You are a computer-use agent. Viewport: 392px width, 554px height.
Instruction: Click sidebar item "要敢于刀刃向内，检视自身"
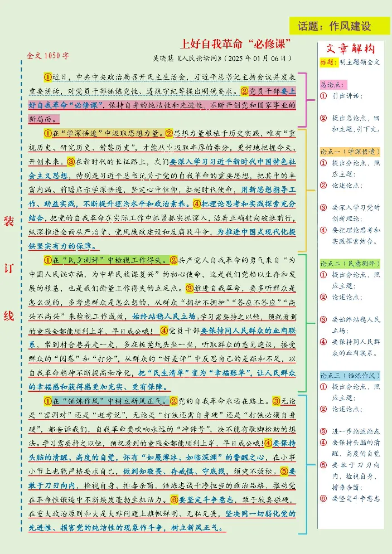pos(356,476)
